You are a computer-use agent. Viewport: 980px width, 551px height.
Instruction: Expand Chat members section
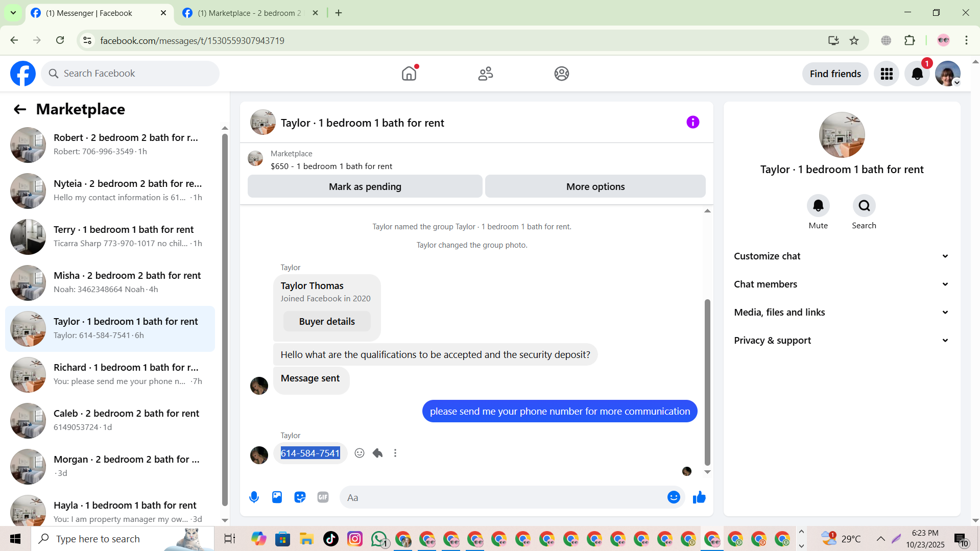point(842,284)
